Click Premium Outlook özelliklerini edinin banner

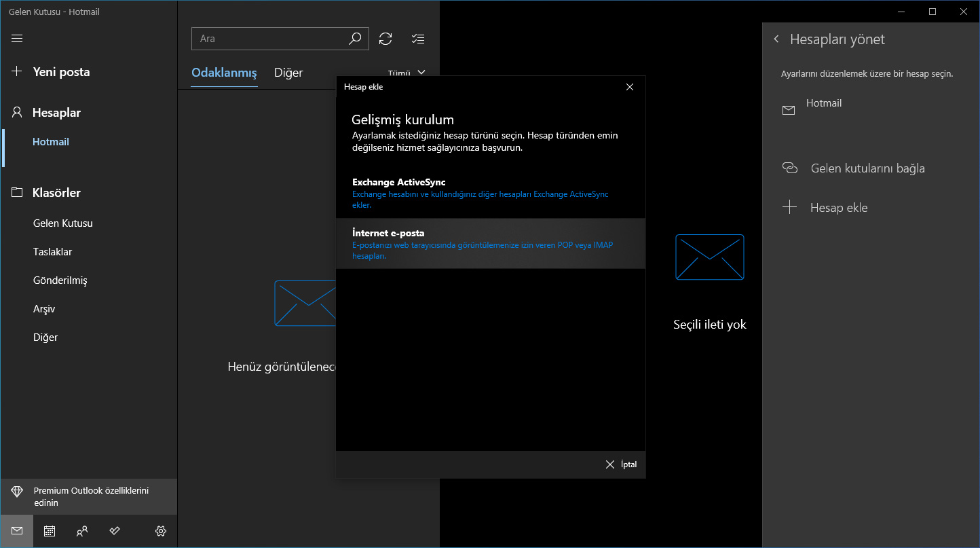(88, 497)
